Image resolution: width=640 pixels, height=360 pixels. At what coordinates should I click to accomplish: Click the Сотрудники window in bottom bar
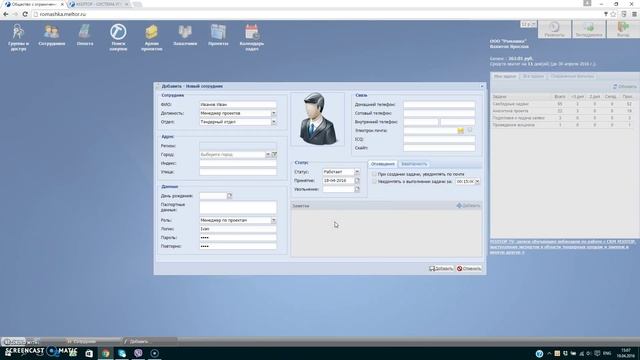pyautogui.click(x=93, y=341)
